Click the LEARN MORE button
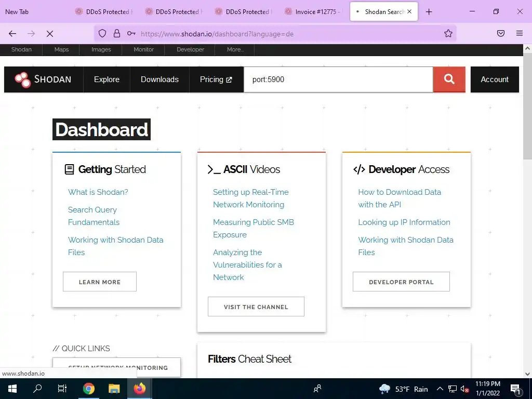 [100, 282]
